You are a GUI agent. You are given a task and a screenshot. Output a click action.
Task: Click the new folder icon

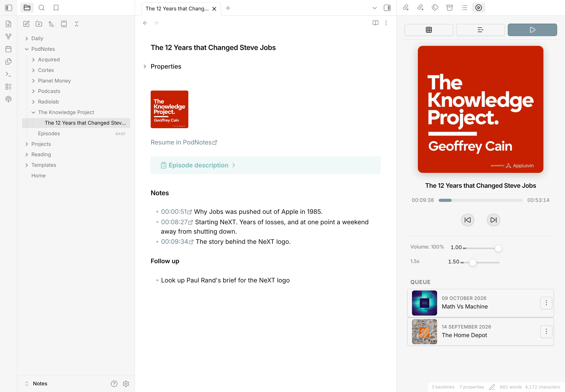(39, 24)
